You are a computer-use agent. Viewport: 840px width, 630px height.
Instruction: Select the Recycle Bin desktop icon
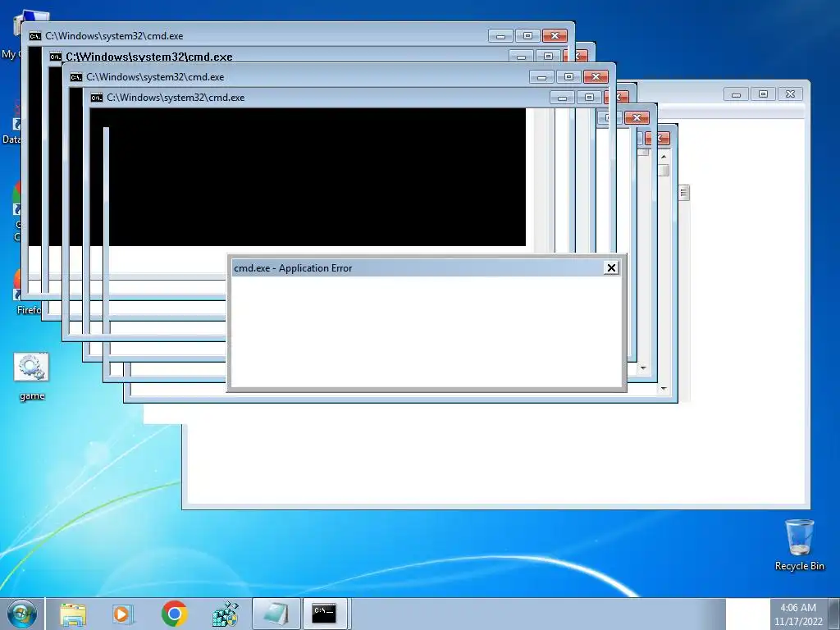tap(799, 546)
